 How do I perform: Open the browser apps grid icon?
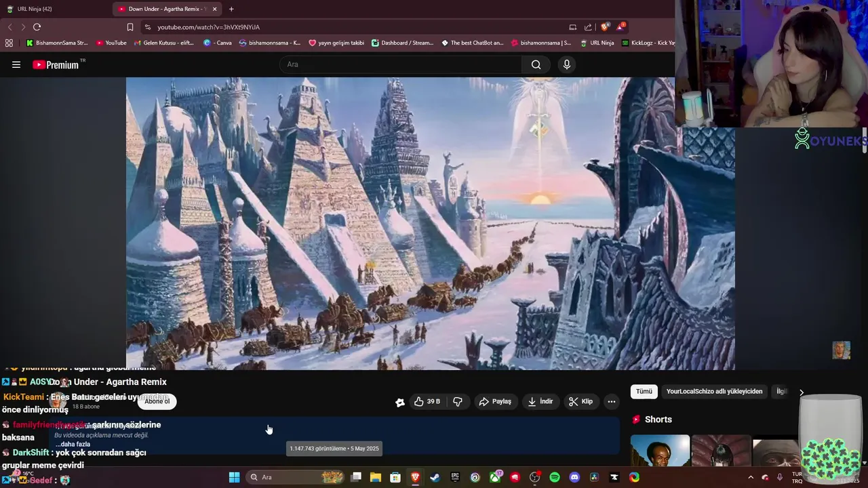tap(9, 43)
